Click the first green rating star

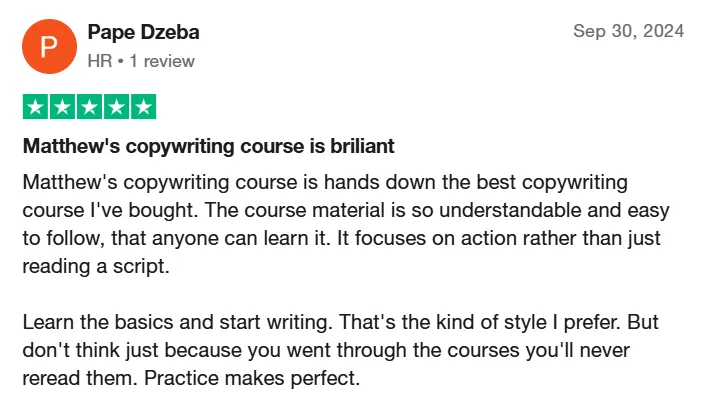point(36,107)
